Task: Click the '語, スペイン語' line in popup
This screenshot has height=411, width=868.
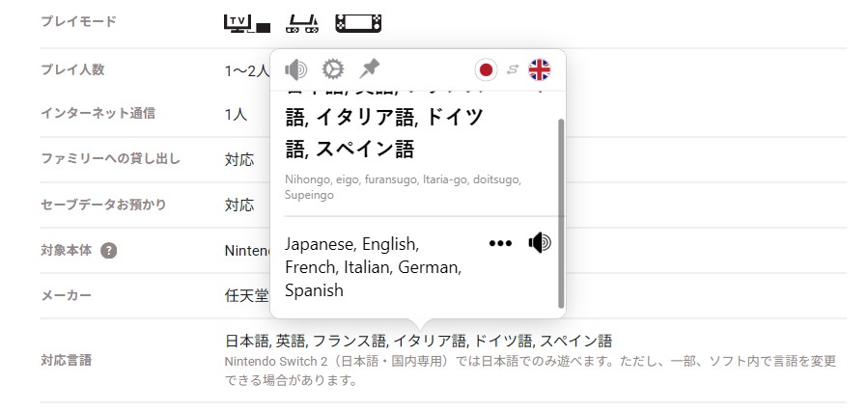Action: (x=350, y=150)
